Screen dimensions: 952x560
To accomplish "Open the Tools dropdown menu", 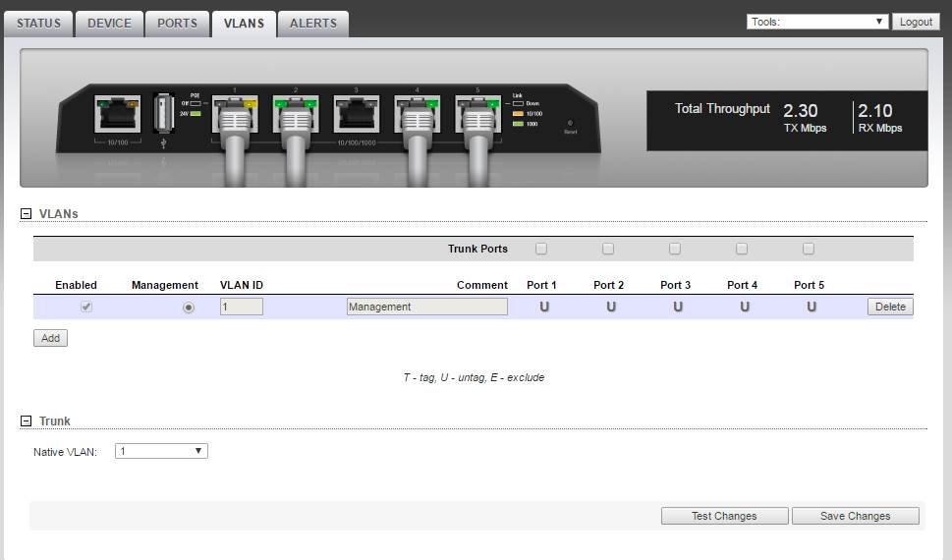I will [816, 22].
